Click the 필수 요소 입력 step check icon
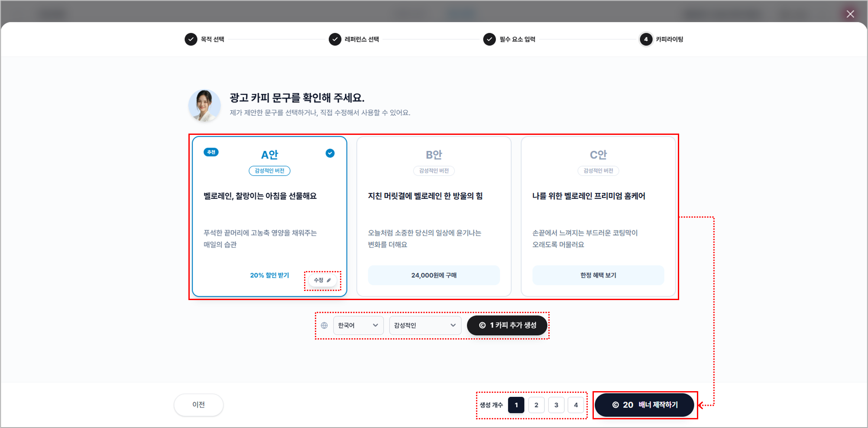The height and width of the screenshot is (428, 868). (489, 39)
